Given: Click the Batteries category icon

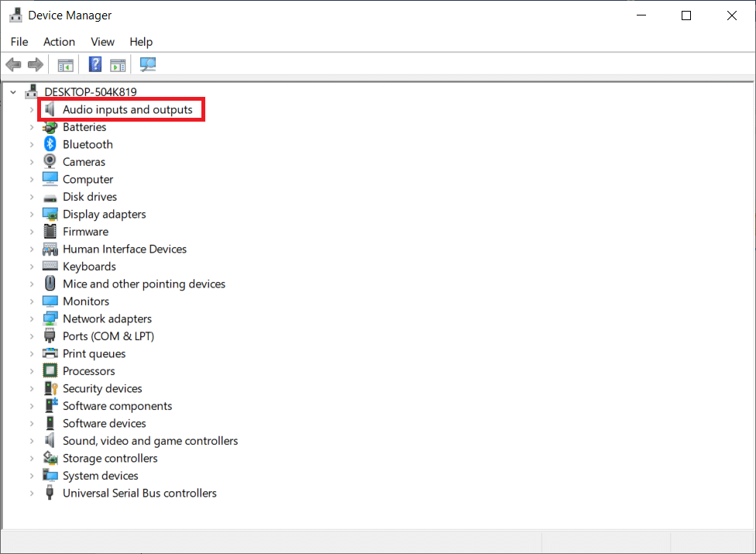Looking at the screenshot, I should point(50,127).
